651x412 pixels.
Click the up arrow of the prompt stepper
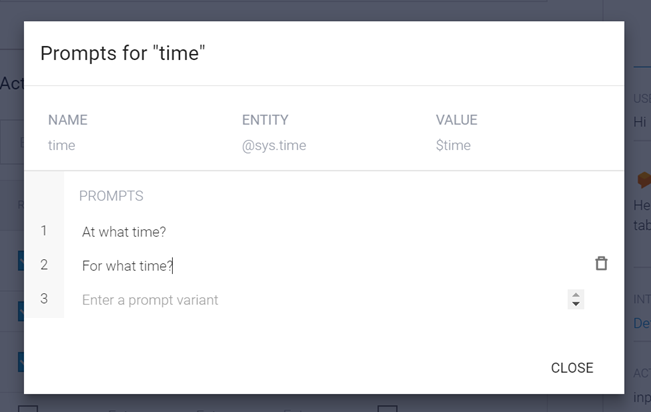575,295
